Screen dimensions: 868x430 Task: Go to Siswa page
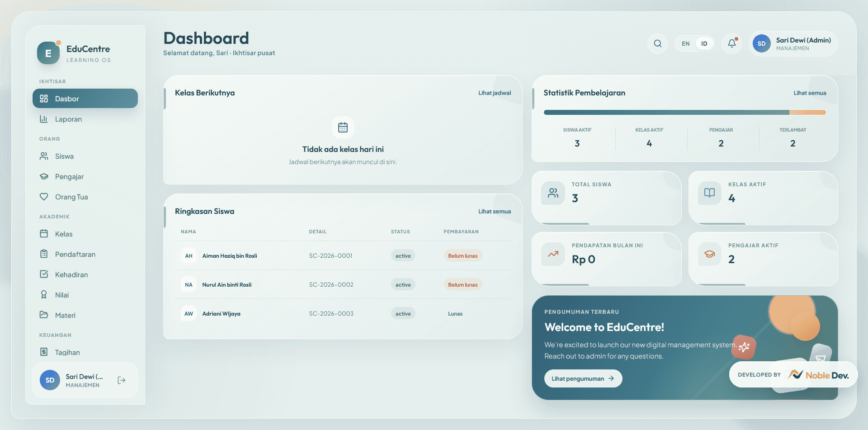[x=85, y=156]
